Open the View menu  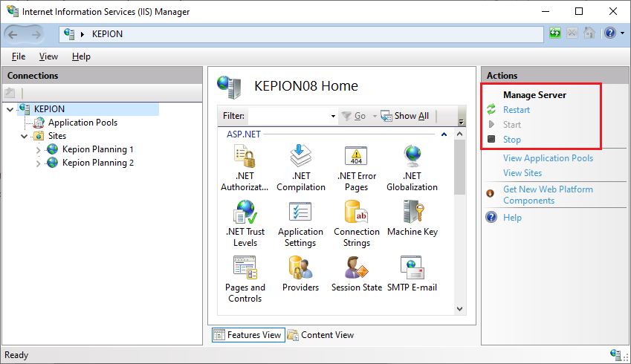pos(48,56)
